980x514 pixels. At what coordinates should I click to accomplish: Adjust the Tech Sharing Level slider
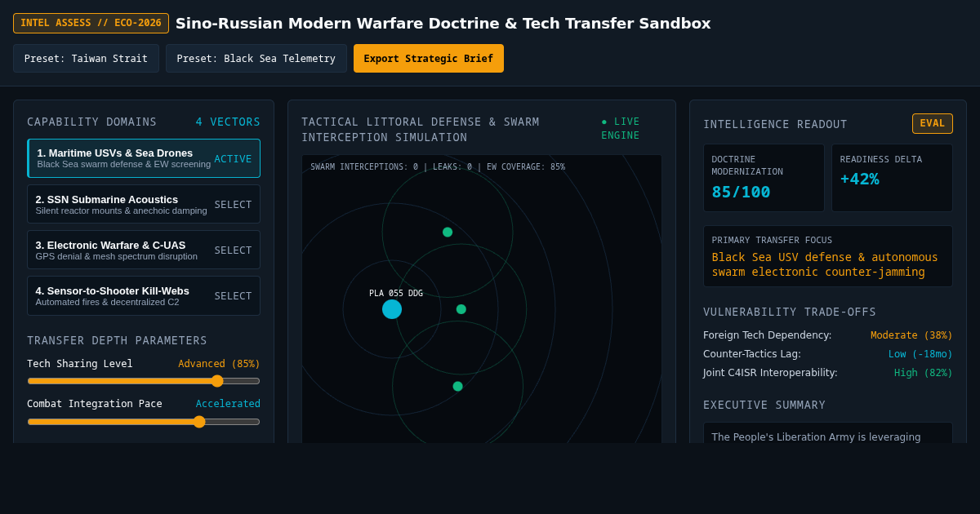click(144, 381)
